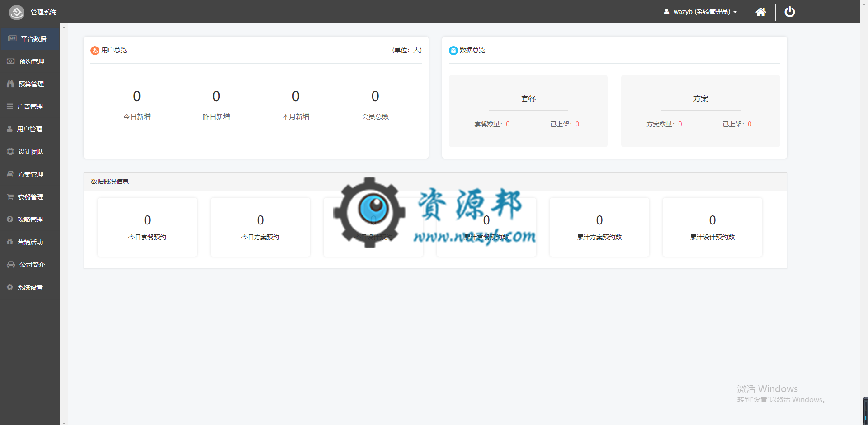Select the 累计设计预约数 stat card
Image resolution: width=868 pixels, height=425 pixels.
coord(712,227)
